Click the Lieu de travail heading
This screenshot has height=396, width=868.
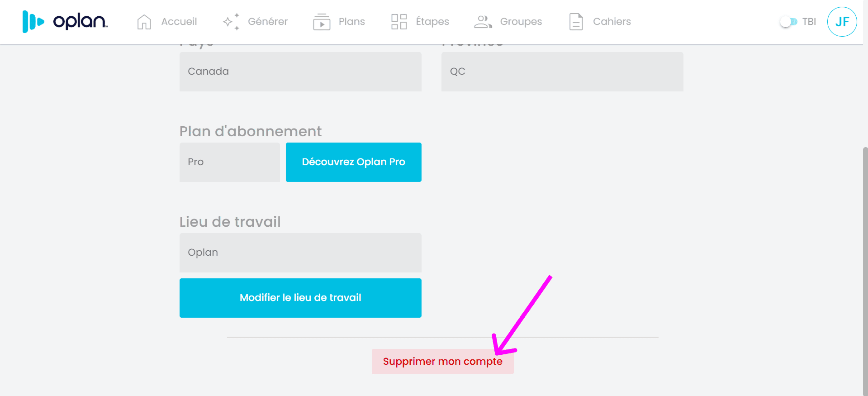[230, 222]
